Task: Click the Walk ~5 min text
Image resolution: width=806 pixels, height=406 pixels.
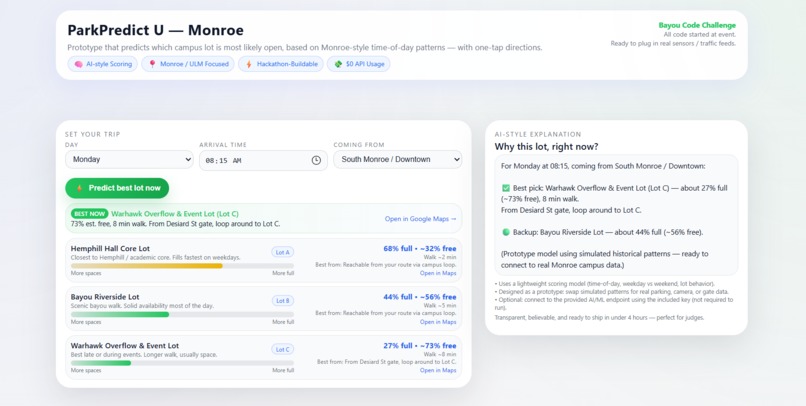Action: coord(440,306)
